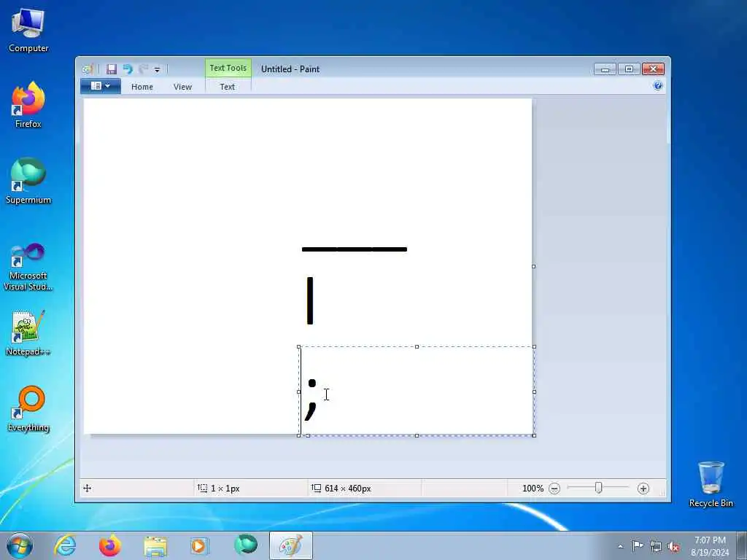Click the Text Tools contextual tab header
This screenshot has width=747, height=560.
click(228, 68)
